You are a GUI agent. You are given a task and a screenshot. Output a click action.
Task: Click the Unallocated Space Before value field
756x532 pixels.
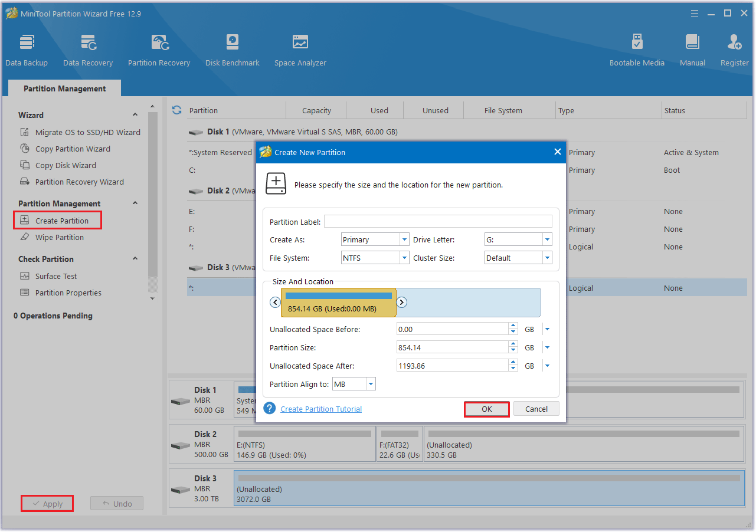452,329
